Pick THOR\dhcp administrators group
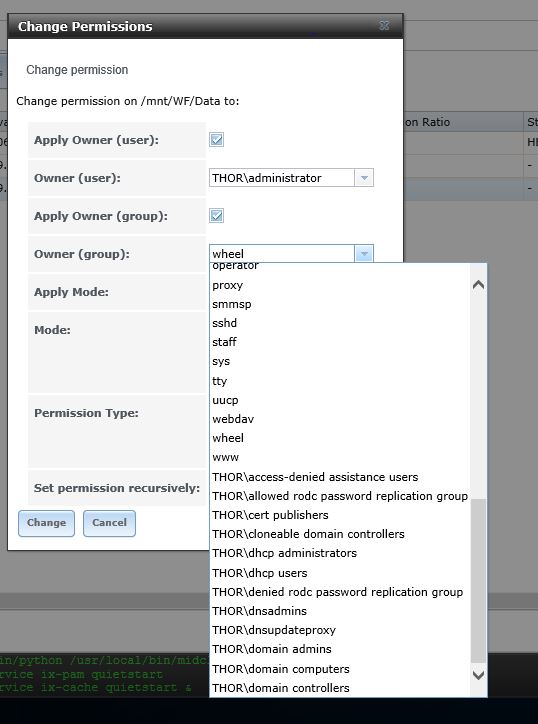 (339, 553)
